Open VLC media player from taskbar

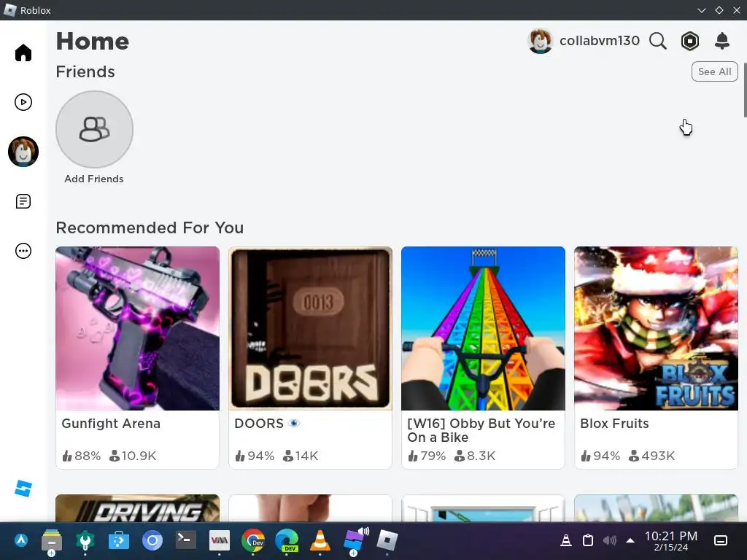pyautogui.click(x=320, y=540)
